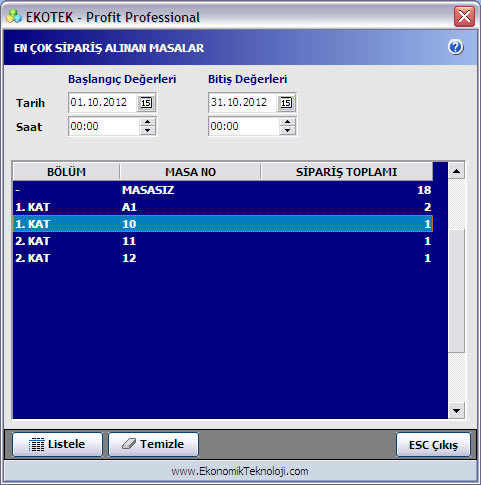The image size is (481, 485).
Task: Select 2. KAT row with table 12
Action: point(223,258)
